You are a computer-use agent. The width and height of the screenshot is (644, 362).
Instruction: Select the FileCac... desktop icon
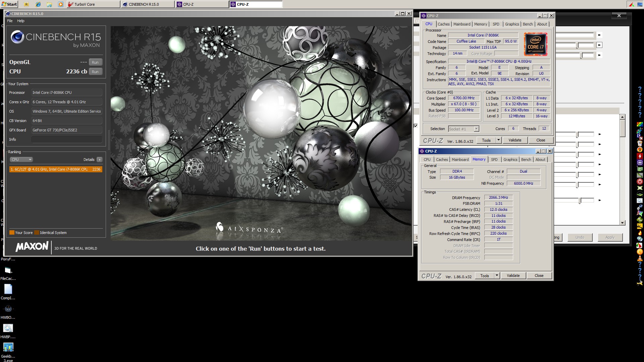point(8,273)
